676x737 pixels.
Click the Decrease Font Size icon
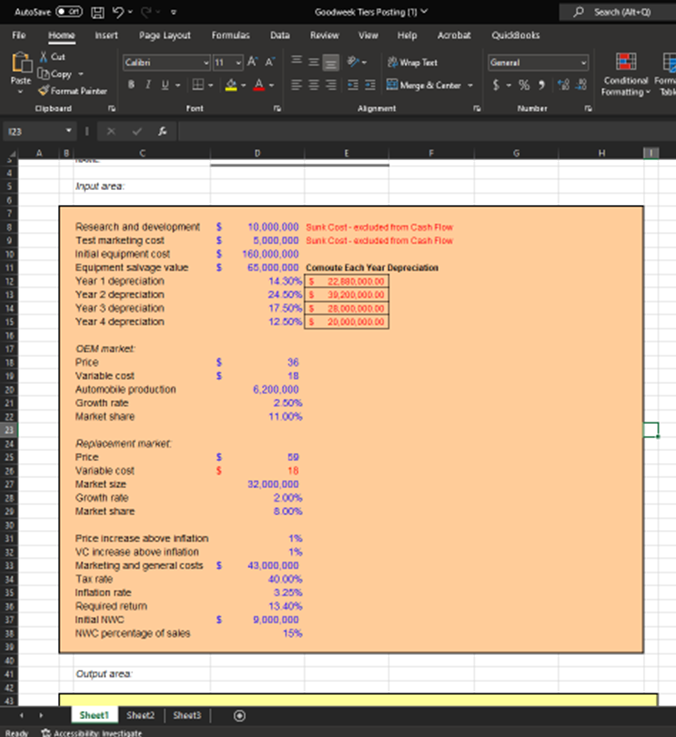click(270, 62)
